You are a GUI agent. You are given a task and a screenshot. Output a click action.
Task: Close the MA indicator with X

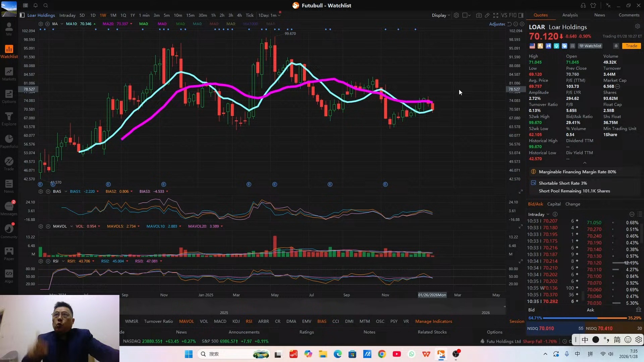tap(48, 24)
